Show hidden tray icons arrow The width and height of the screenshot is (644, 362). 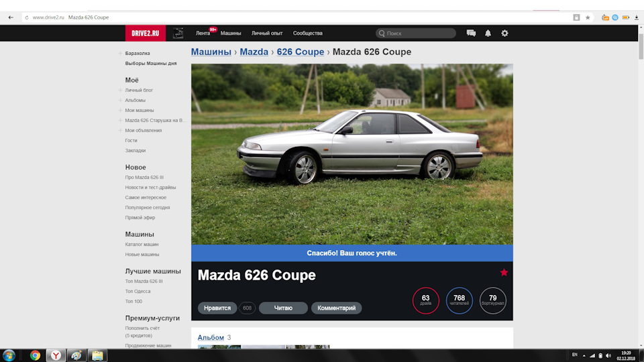point(584,355)
